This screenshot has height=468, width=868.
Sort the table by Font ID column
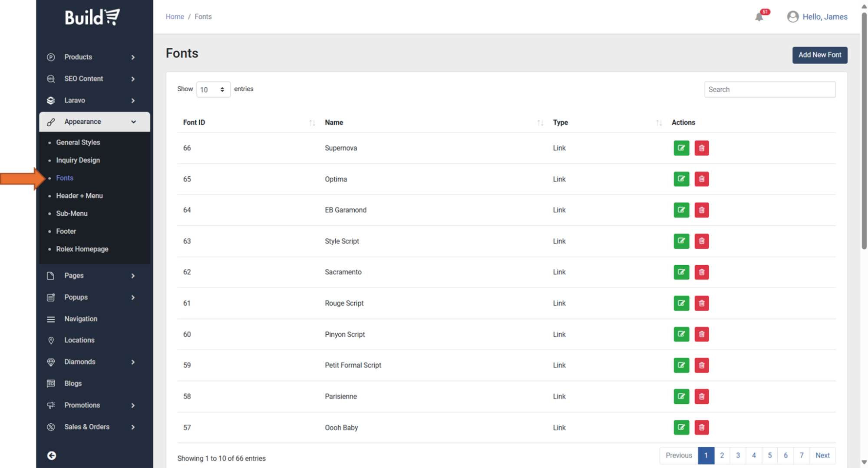click(x=312, y=123)
